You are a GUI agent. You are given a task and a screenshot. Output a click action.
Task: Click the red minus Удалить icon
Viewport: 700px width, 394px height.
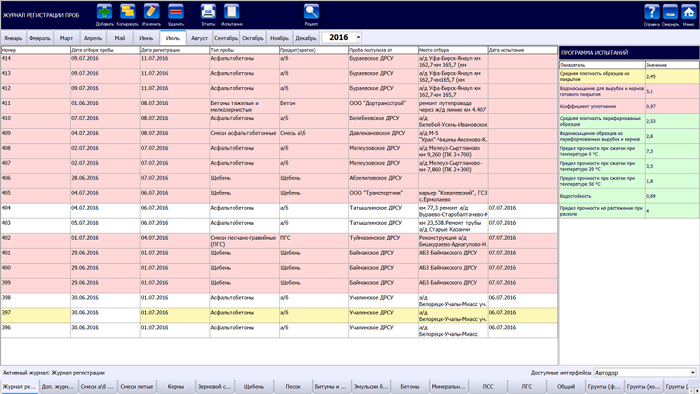point(175,12)
